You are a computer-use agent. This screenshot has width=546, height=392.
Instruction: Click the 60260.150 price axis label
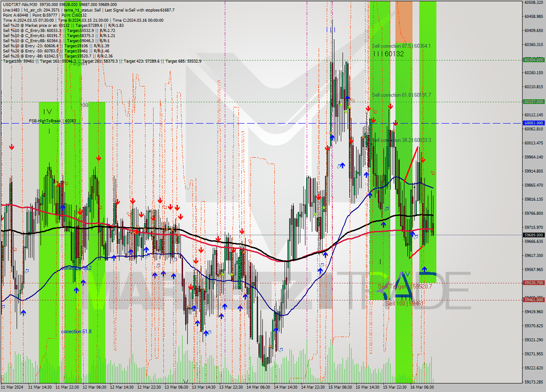tap(534, 72)
